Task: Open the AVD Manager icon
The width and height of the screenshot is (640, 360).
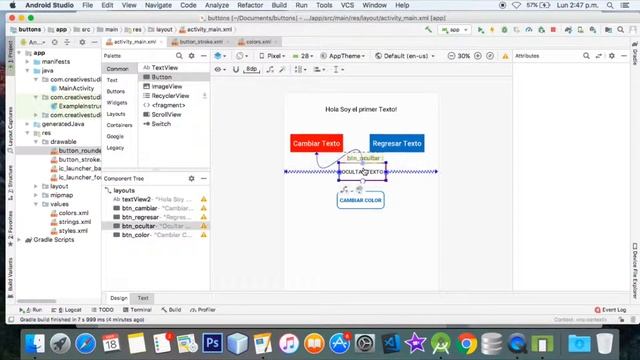Action: tap(580, 30)
